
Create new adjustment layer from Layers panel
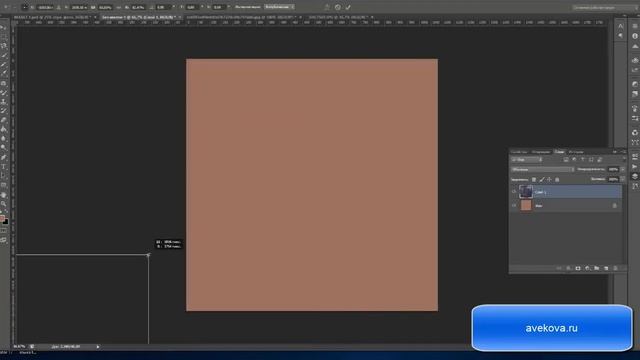587,268
